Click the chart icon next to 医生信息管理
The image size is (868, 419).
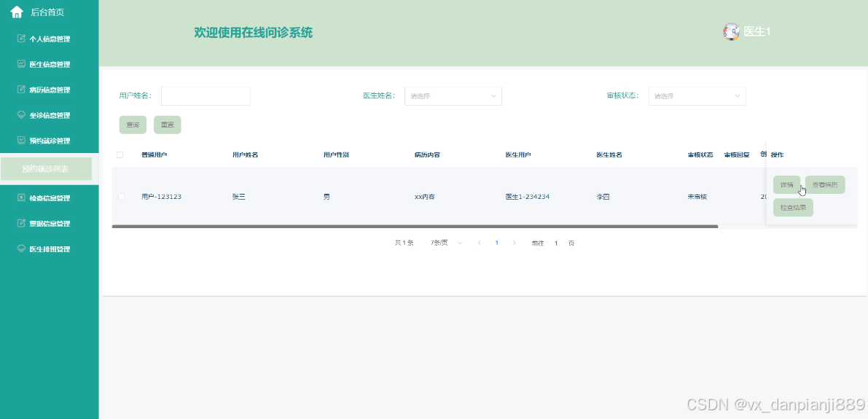pyautogui.click(x=22, y=64)
